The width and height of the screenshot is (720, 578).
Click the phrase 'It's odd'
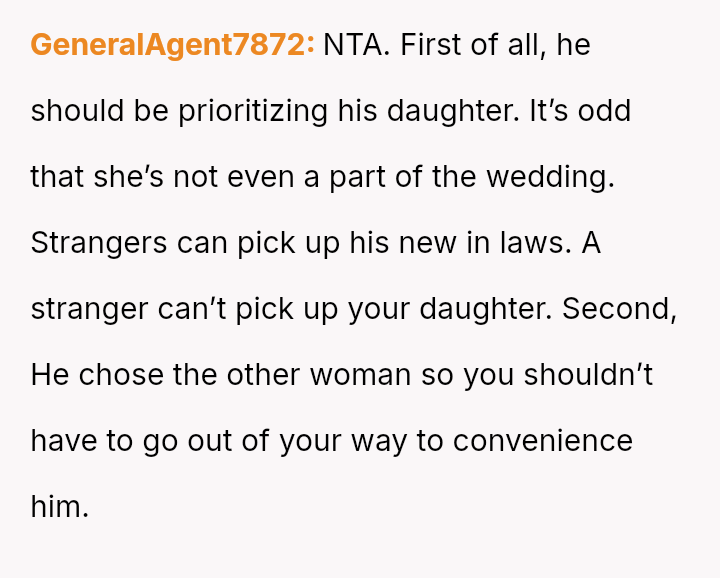click(x=580, y=111)
